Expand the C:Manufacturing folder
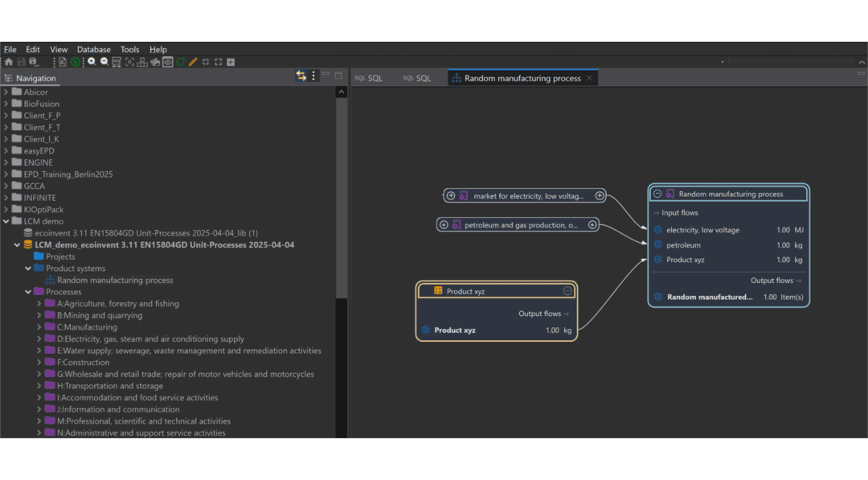The image size is (868, 480). [x=39, y=327]
